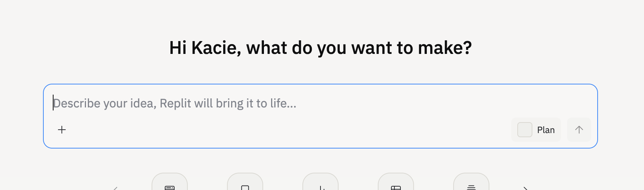Pick the chart axis category icon
The height and width of the screenshot is (190, 644).
[320, 186]
